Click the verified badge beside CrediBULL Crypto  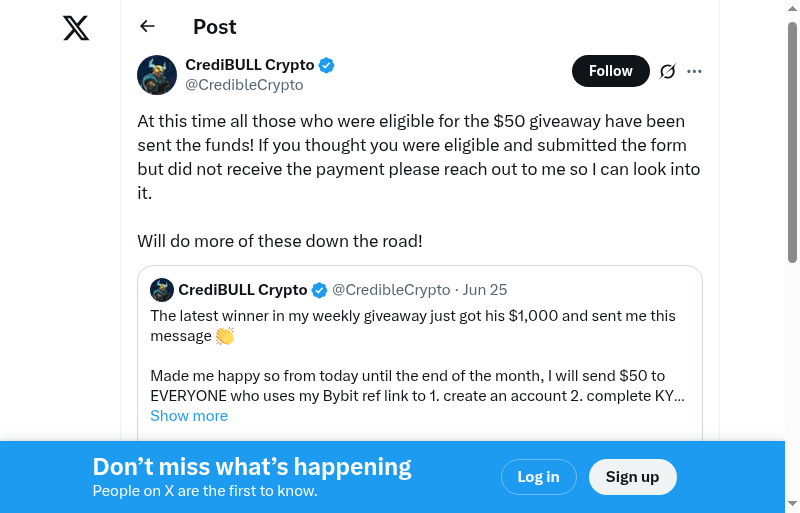pyautogui.click(x=327, y=65)
